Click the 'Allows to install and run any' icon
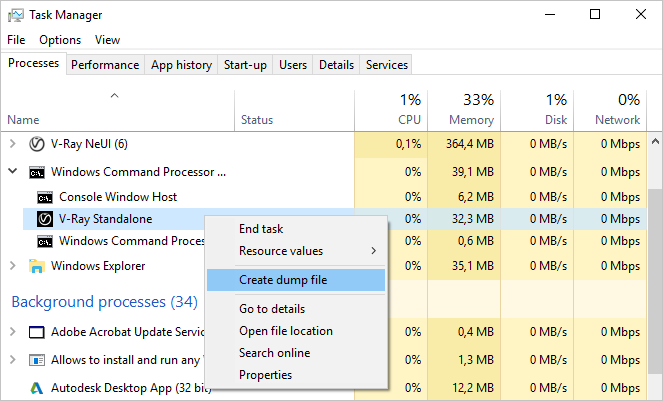This screenshot has height=401, width=663. pyautogui.click(x=37, y=360)
